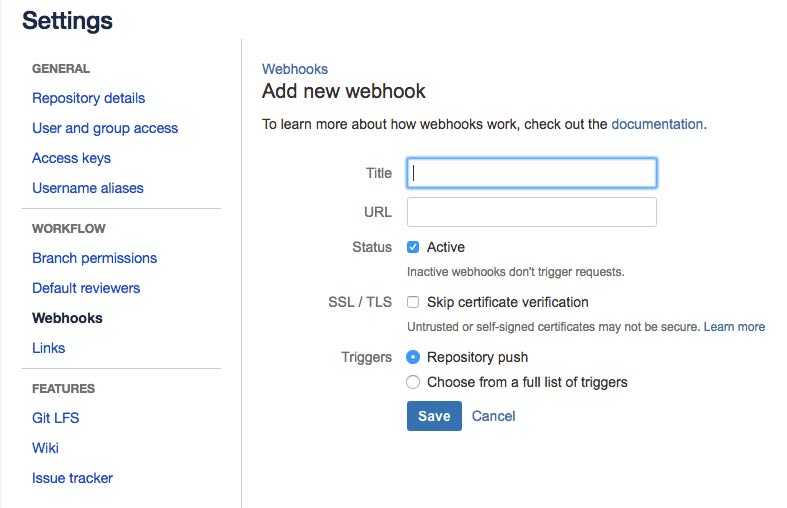Open Links under Workflow section
The height and width of the screenshot is (508, 787).
[x=49, y=348]
